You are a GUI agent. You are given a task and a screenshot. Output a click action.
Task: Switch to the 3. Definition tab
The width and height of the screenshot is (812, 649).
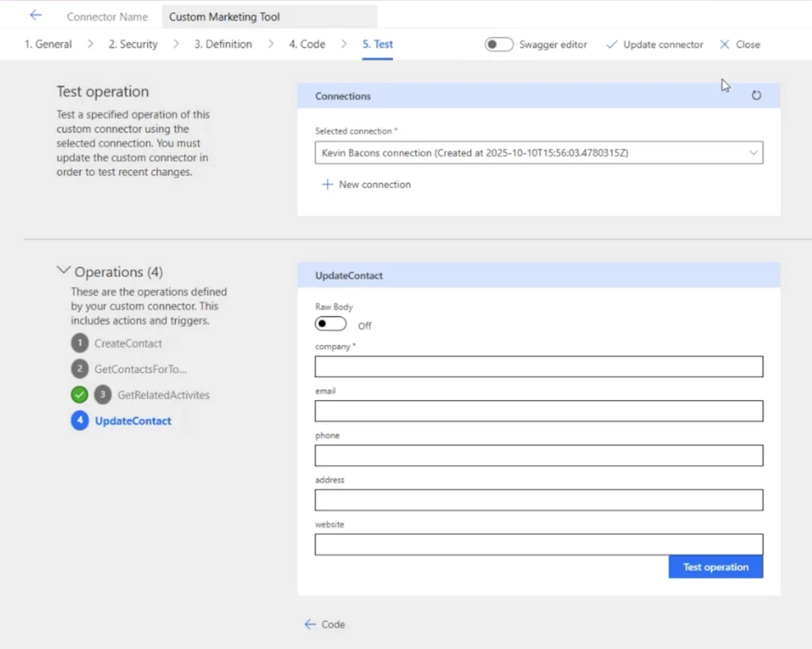[x=223, y=44]
